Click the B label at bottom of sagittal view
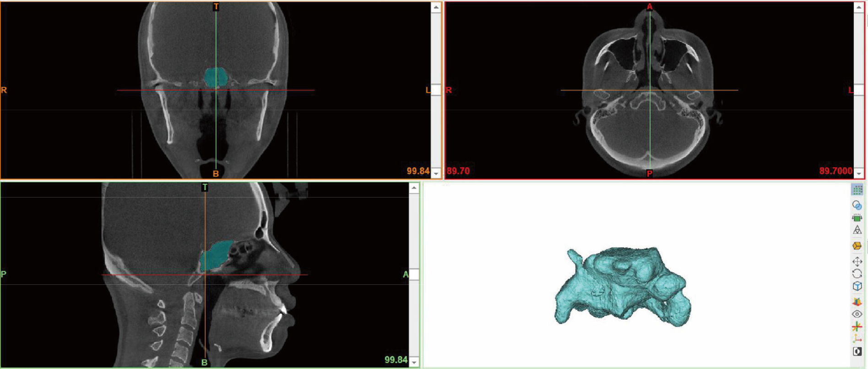Viewport: 868px width, 369px height. pyautogui.click(x=205, y=363)
